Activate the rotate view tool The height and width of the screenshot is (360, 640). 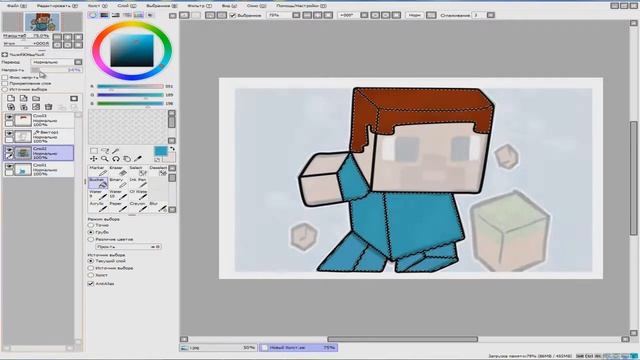click(116, 159)
